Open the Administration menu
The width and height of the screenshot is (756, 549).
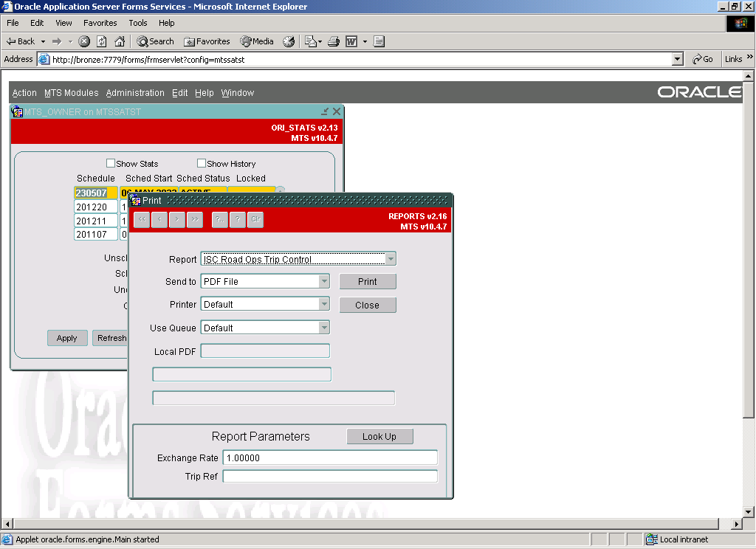pyautogui.click(x=135, y=93)
